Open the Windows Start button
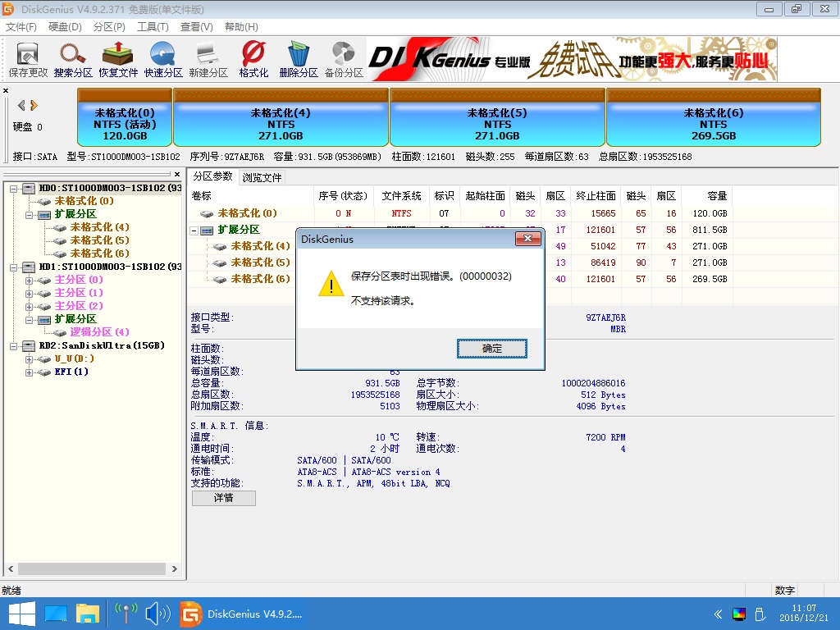The image size is (840, 630). tap(21, 614)
